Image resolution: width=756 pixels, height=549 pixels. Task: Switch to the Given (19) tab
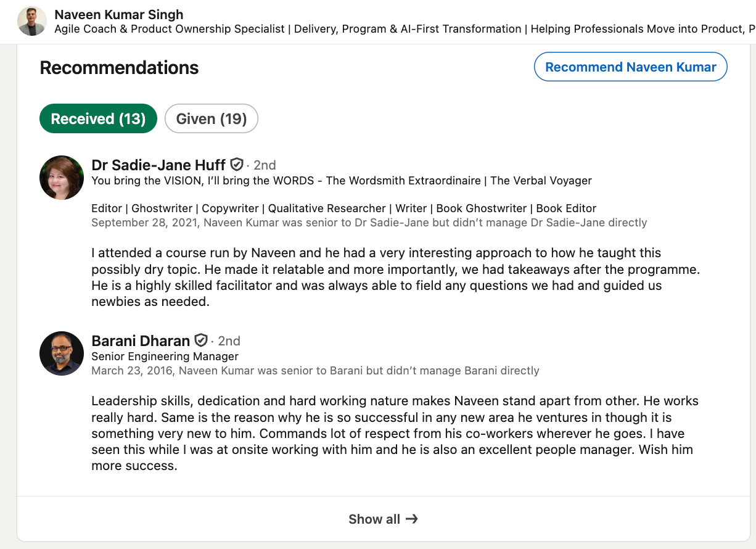pos(211,118)
